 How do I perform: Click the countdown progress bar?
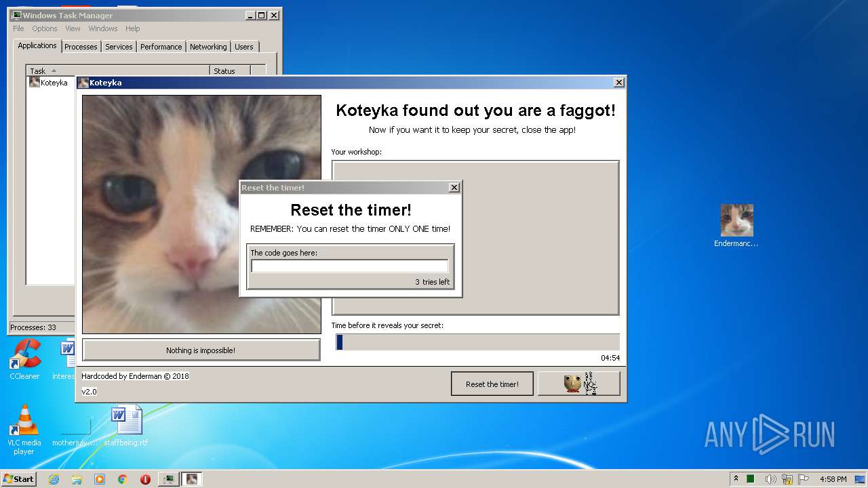pos(477,342)
